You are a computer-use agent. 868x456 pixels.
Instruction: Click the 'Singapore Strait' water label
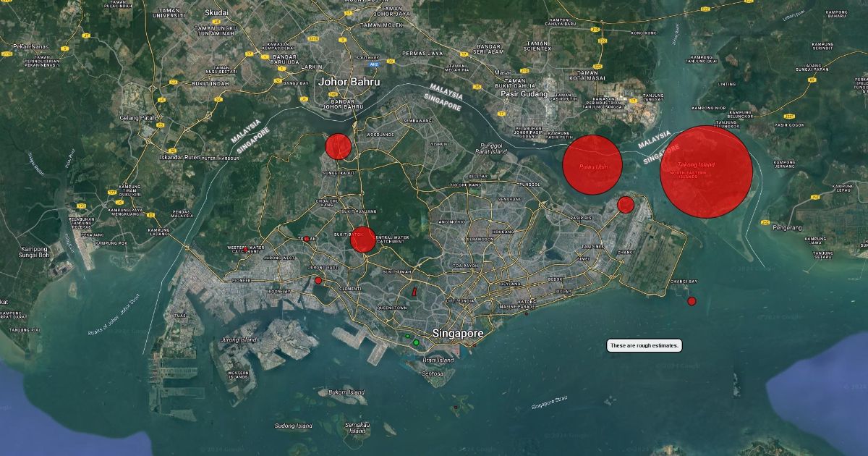550,404
